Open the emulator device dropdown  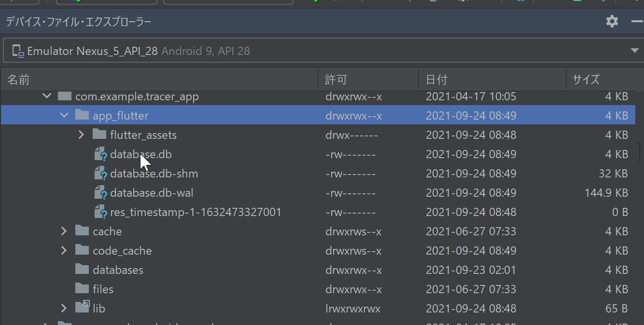[634, 51]
